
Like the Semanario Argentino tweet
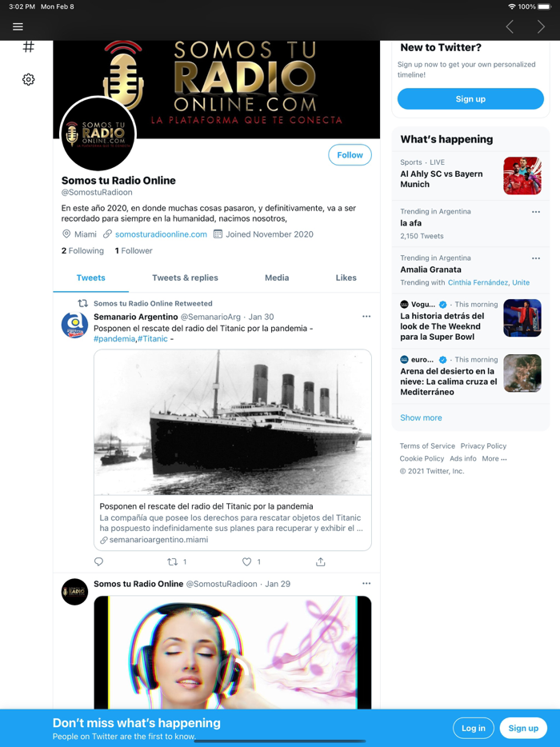coord(246,561)
